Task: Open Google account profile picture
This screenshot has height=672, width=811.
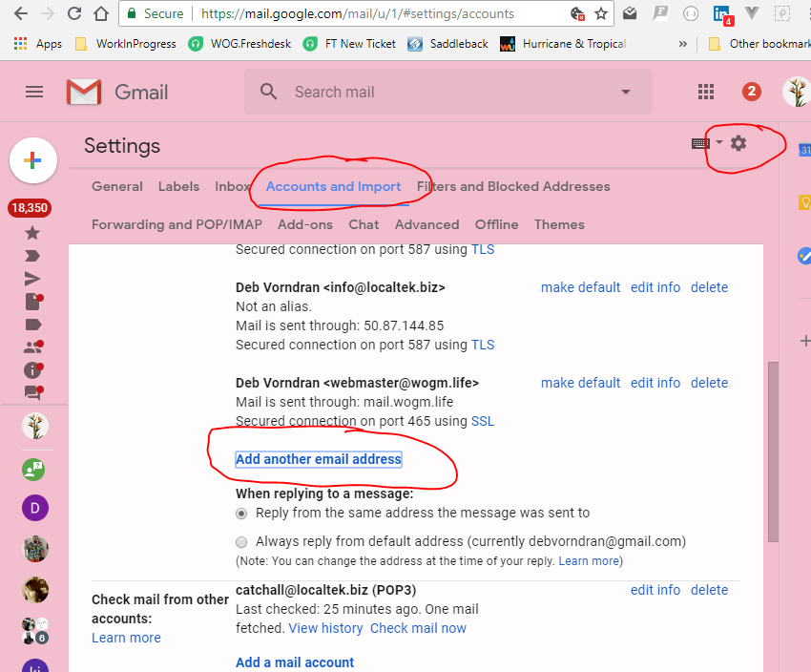Action: pyautogui.click(x=797, y=92)
